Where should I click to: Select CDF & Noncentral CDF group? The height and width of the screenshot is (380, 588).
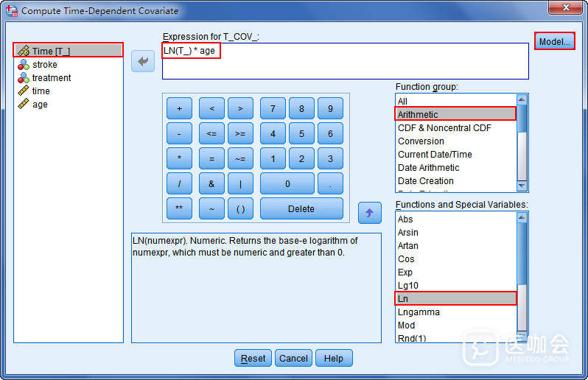click(x=444, y=128)
